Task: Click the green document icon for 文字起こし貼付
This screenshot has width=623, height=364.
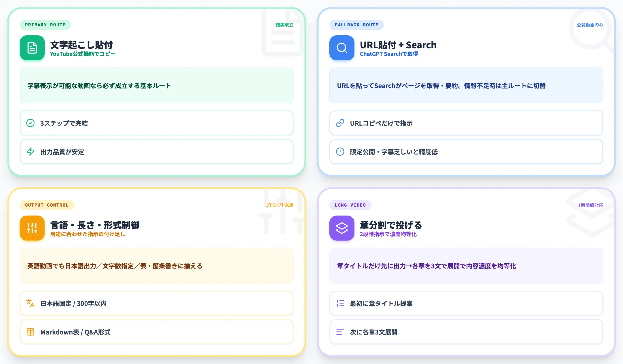Action: coord(32,48)
